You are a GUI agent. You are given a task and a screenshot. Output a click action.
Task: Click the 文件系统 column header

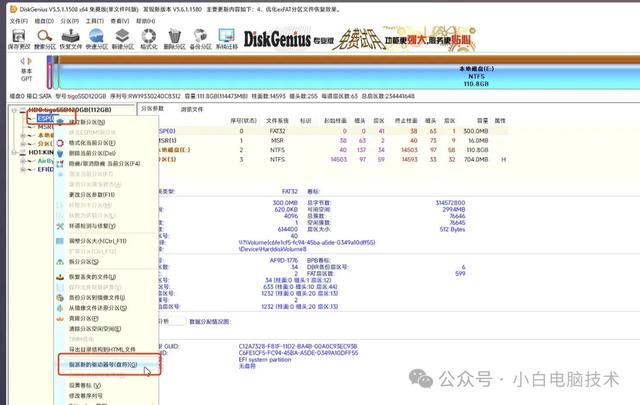277,120
